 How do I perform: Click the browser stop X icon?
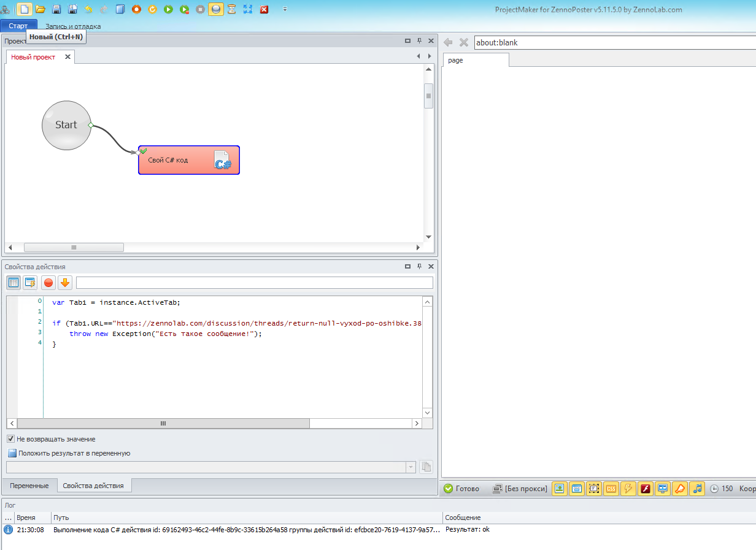coord(464,42)
